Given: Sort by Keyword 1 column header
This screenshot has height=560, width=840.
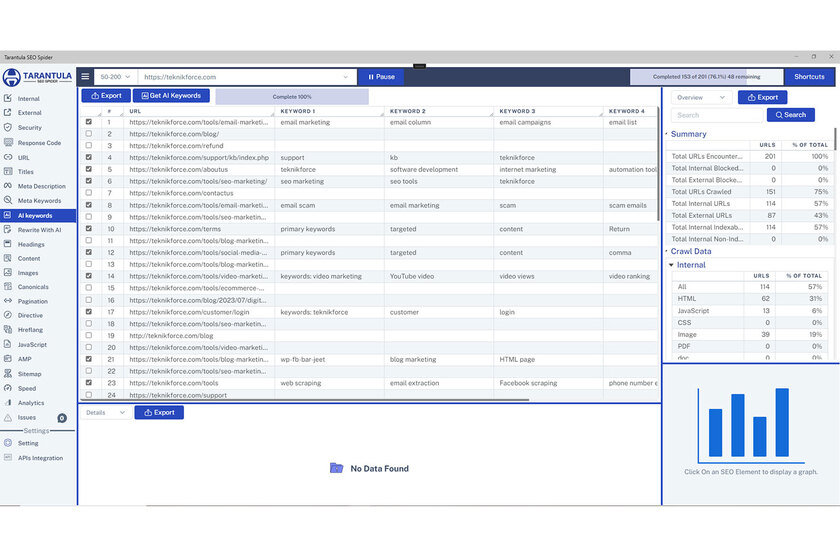Looking at the screenshot, I should coord(329,111).
